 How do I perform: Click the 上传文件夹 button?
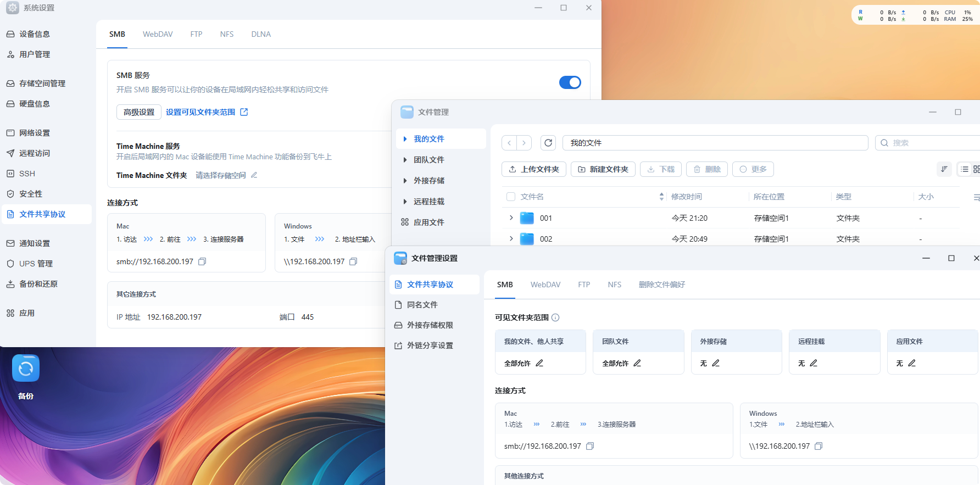pos(534,169)
